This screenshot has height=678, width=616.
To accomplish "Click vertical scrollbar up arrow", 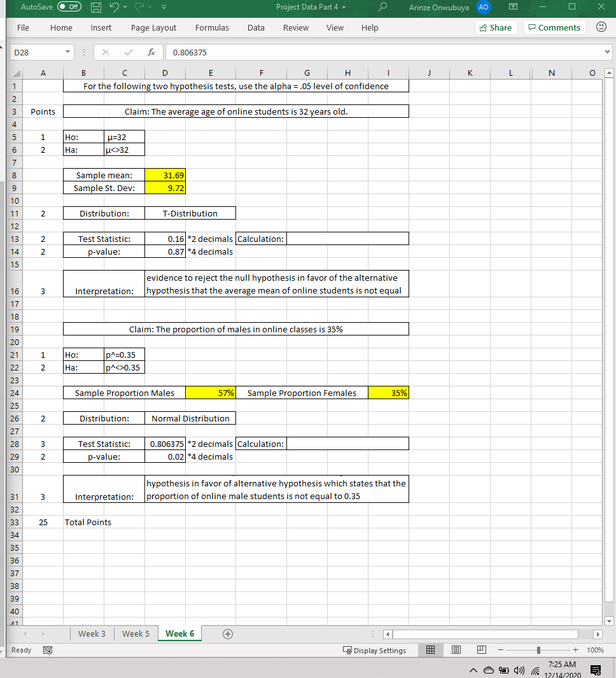I will pos(609,73).
